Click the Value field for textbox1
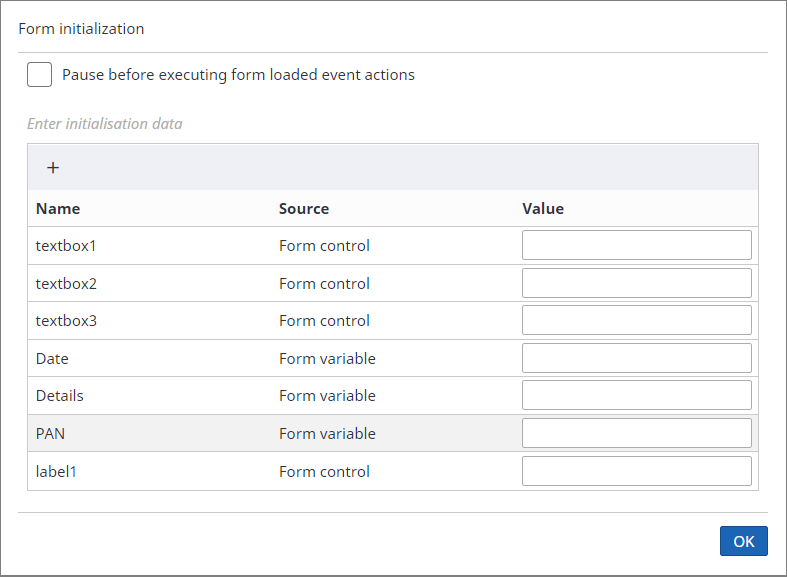Screen dimensions: 787x577 click(x=636, y=246)
